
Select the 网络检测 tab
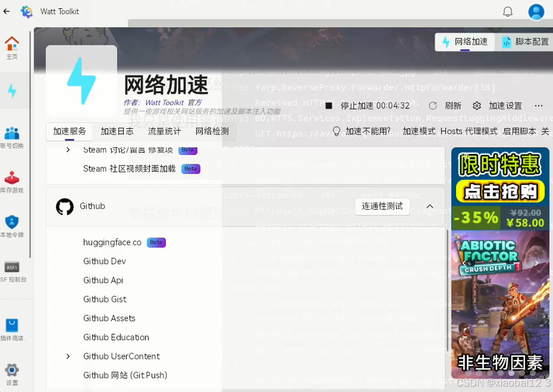(212, 131)
